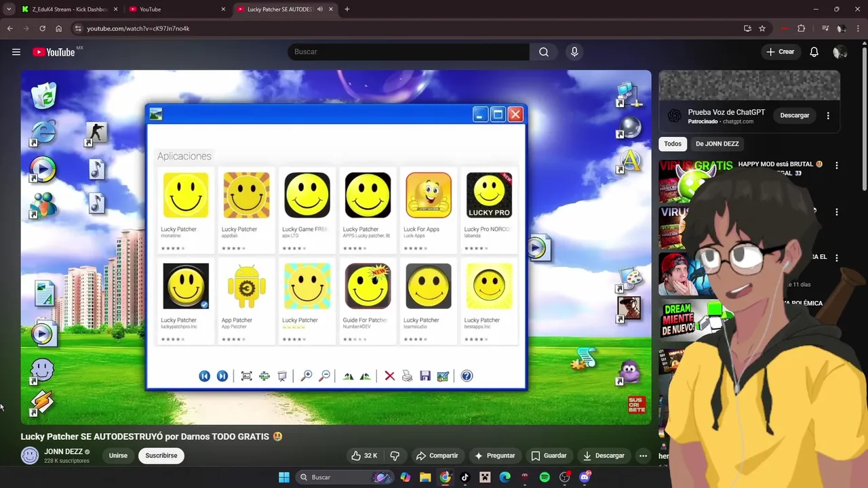Open the Windows Start menu

284,477
